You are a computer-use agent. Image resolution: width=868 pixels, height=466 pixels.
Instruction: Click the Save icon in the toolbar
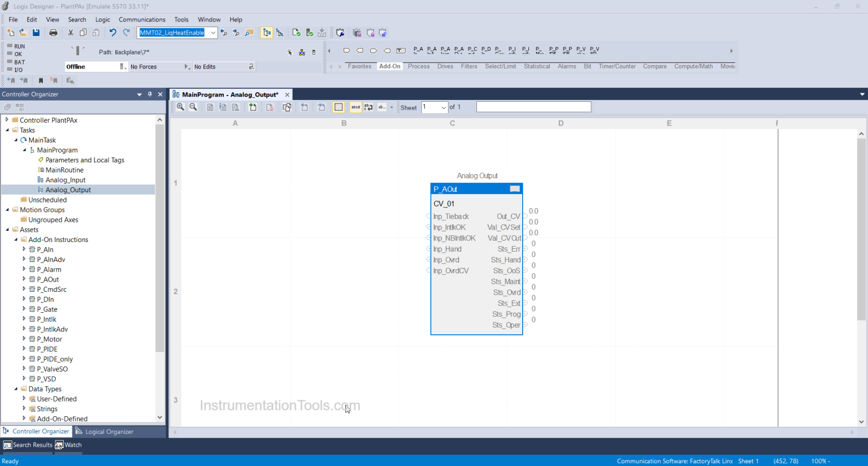click(x=36, y=33)
